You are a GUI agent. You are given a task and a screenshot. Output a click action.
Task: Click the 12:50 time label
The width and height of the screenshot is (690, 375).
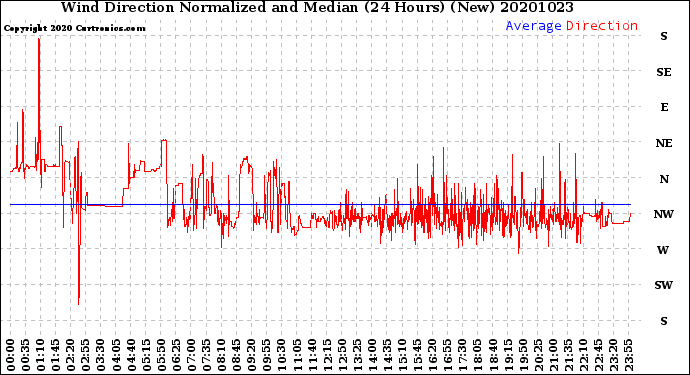tap(342, 355)
